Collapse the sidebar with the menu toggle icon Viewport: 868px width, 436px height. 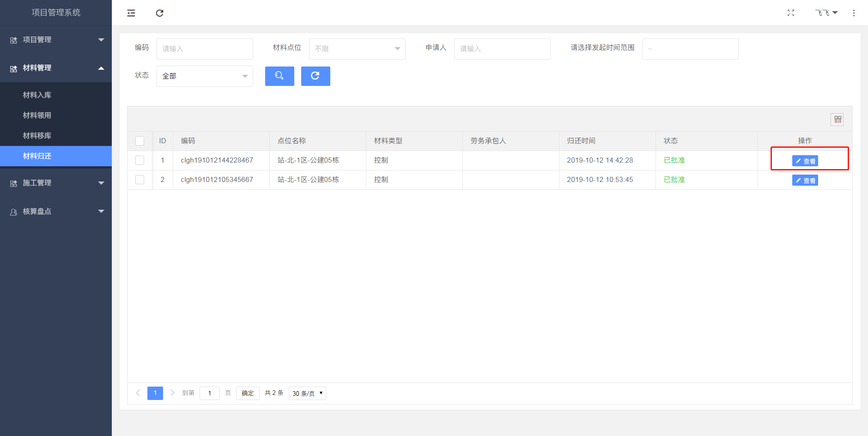pos(131,13)
